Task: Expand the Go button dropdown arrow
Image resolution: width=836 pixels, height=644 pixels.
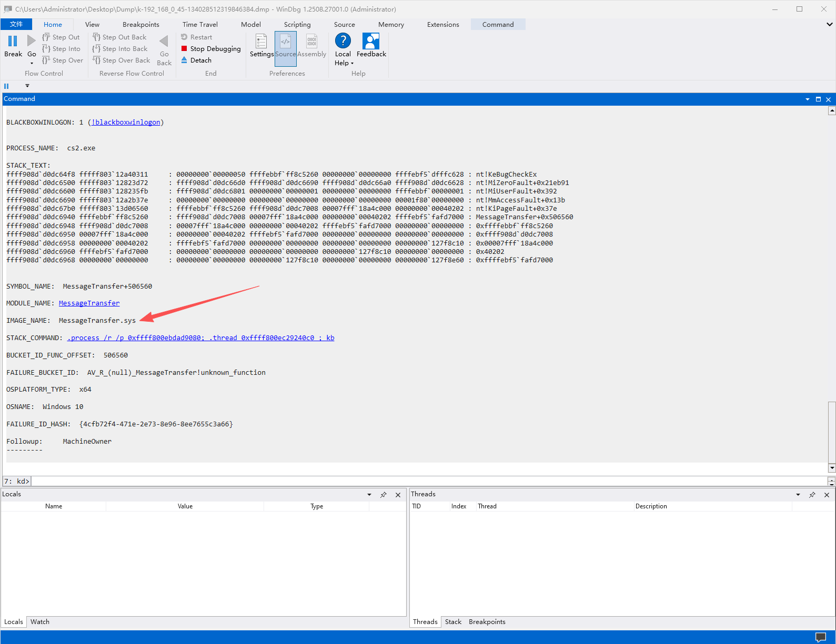Action: pyautogui.click(x=32, y=63)
